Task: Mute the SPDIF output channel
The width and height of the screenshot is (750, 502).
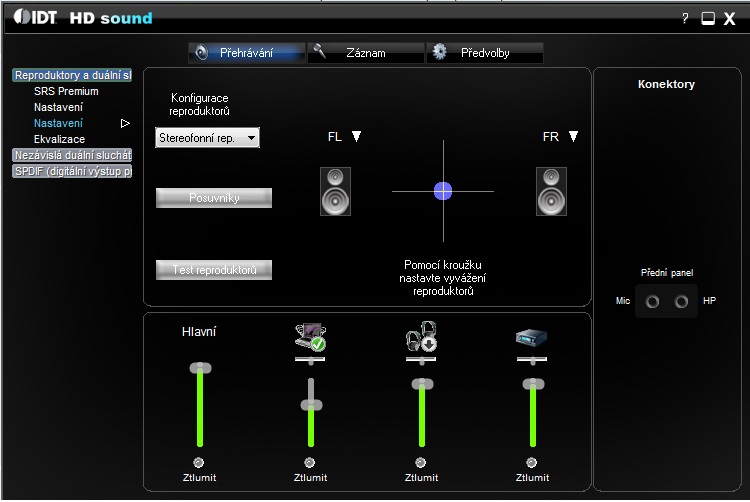Action: pos(531,462)
